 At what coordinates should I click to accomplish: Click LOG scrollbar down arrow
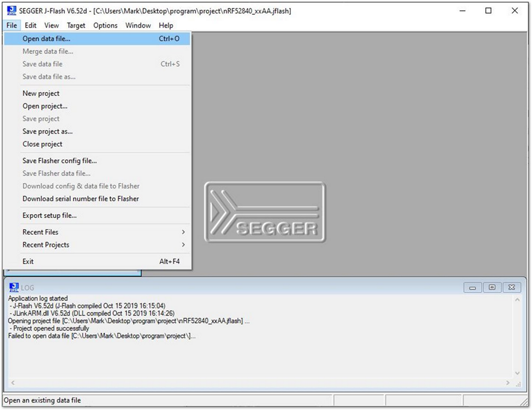click(518, 373)
